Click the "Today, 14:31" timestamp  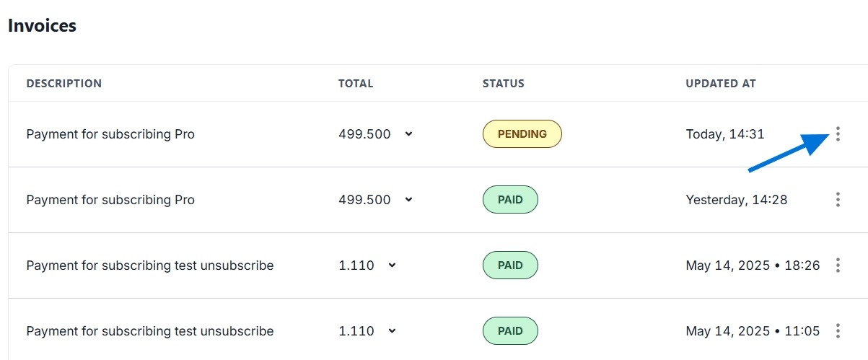coord(725,134)
